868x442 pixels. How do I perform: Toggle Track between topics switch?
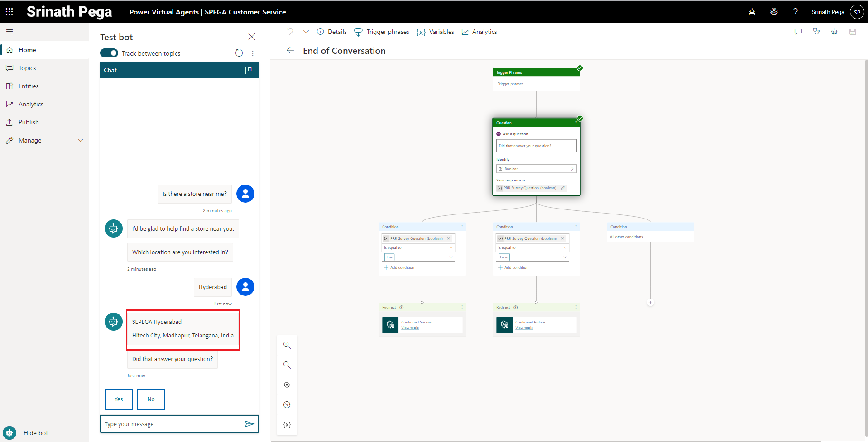click(x=109, y=53)
